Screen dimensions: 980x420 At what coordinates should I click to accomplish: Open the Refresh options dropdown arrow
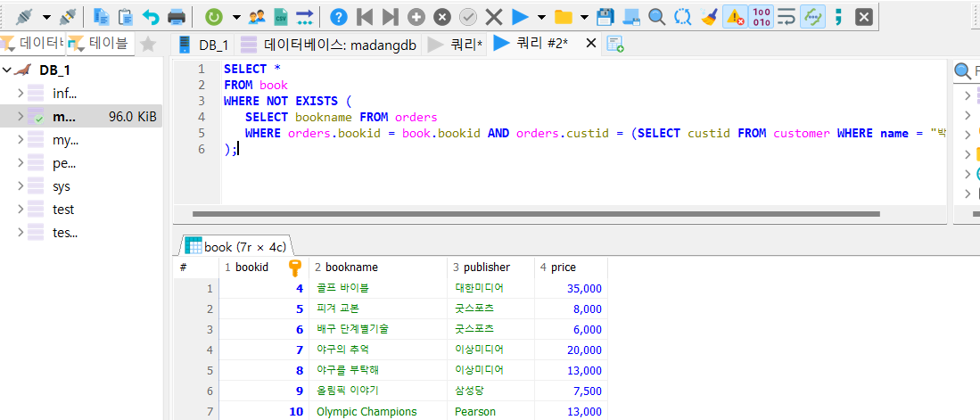coord(235,17)
